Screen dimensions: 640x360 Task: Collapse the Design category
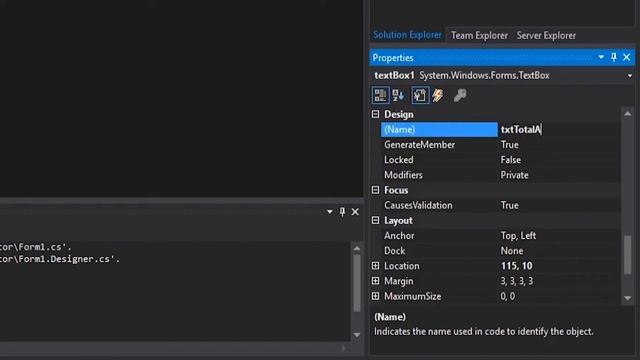pos(376,114)
